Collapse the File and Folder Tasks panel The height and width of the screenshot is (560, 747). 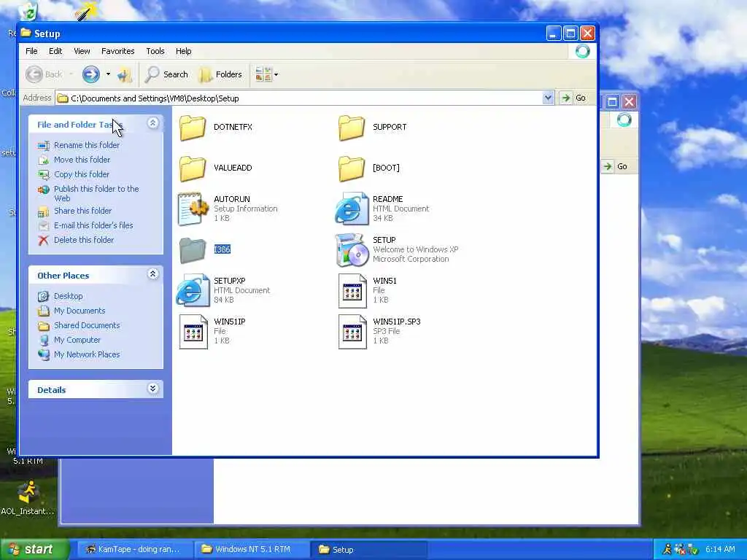(x=153, y=123)
